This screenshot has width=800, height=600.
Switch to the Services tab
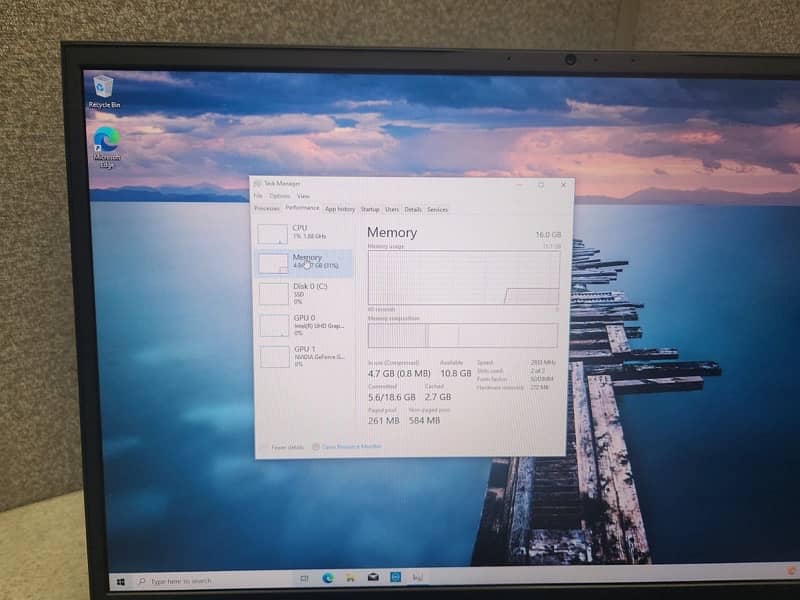click(437, 209)
